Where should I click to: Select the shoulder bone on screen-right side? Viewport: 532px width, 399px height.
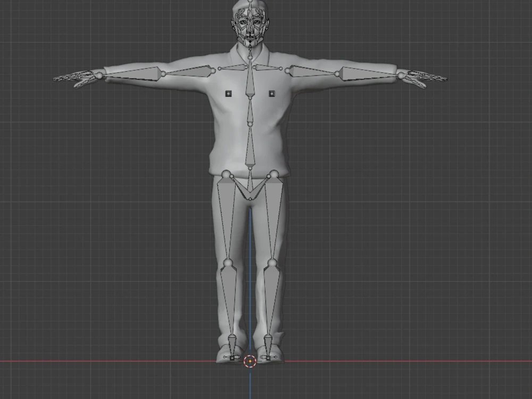268,67
